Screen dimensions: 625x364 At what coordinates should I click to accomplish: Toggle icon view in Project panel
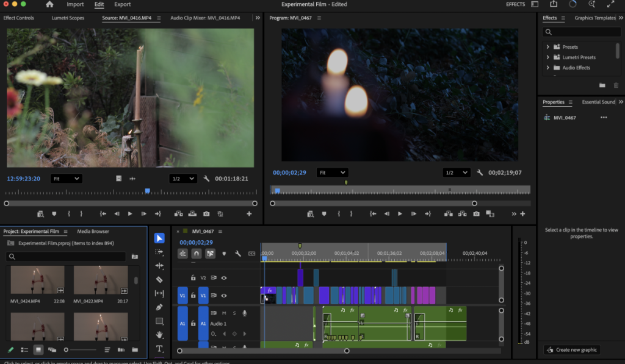pyautogui.click(x=38, y=349)
